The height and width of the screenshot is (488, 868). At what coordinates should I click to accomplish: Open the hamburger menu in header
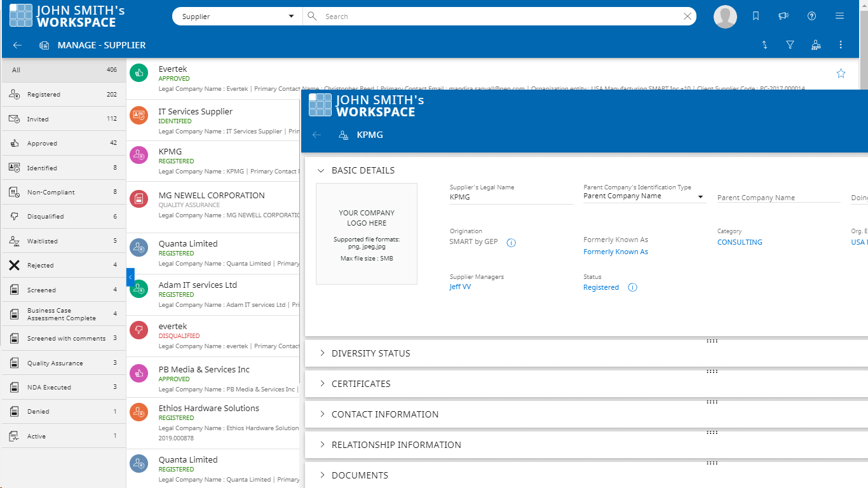tap(839, 17)
